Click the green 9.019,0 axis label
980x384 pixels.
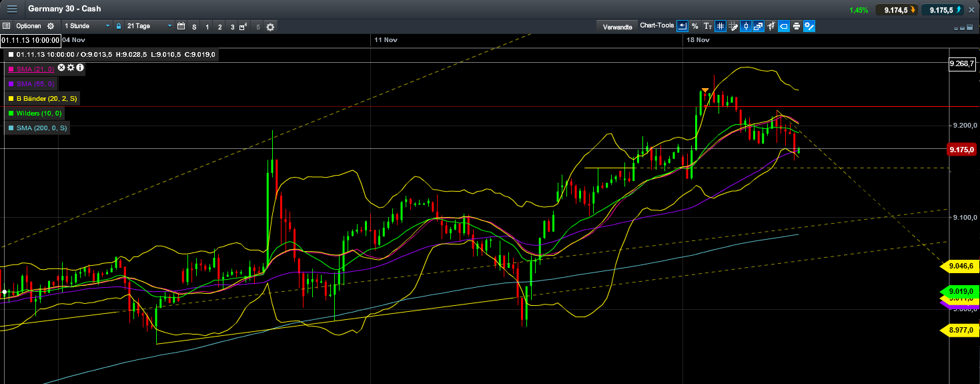point(958,291)
